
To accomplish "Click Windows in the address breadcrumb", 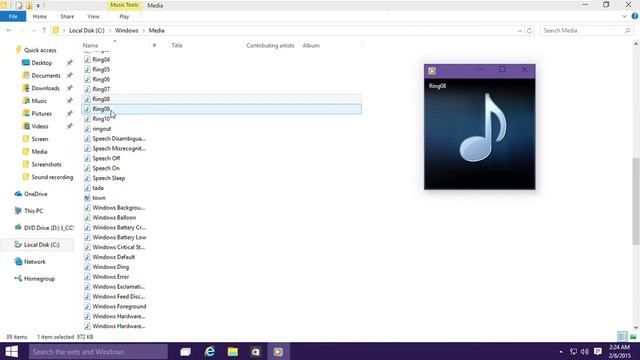I will pos(126,31).
